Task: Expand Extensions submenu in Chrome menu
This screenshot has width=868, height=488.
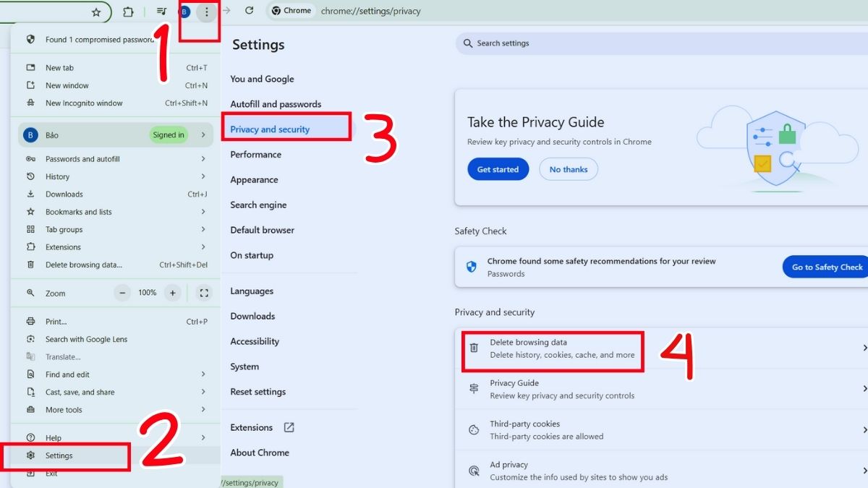Action: [x=116, y=247]
